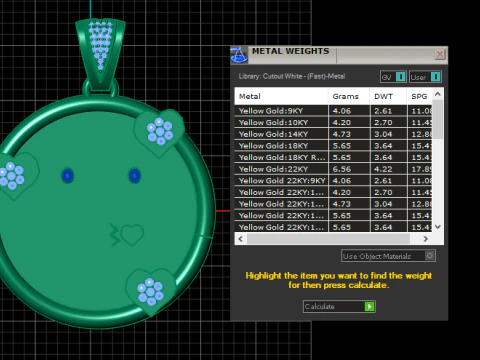Toggle Use Object Materials option
The height and width of the screenshot is (360, 480).
pyautogui.click(x=388, y=256)
